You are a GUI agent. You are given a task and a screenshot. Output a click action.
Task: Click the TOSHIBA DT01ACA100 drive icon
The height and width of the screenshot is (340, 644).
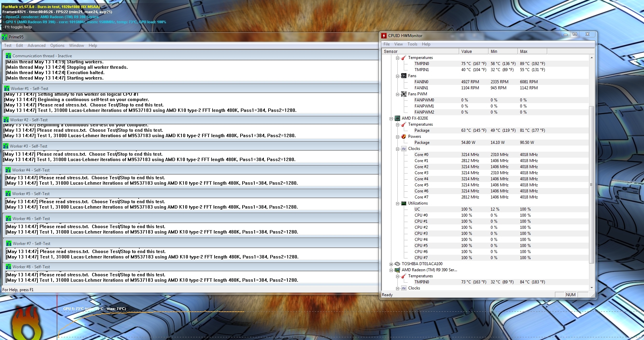point(397,264)
